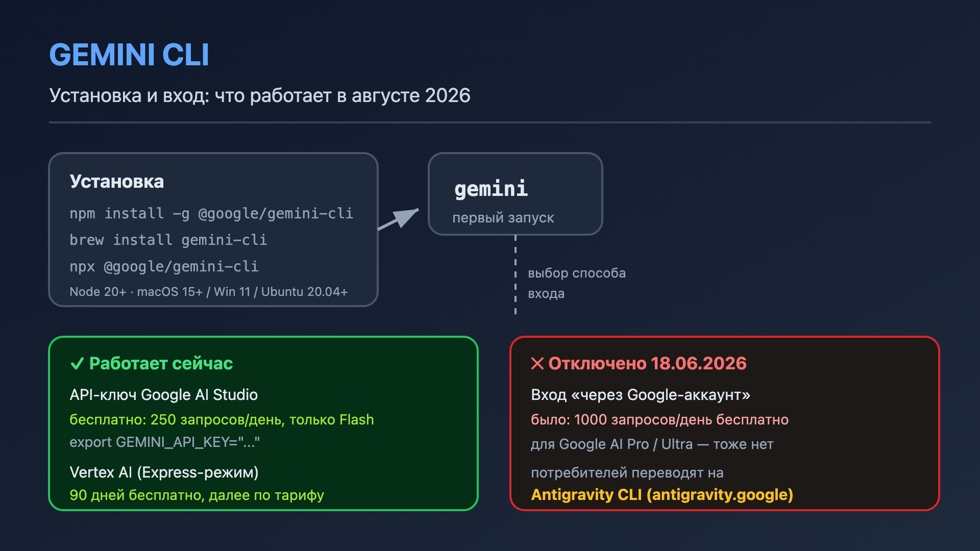Click the Работает сейчас heading
Viewport: 980px width, 551px height.
coord(161,363)
